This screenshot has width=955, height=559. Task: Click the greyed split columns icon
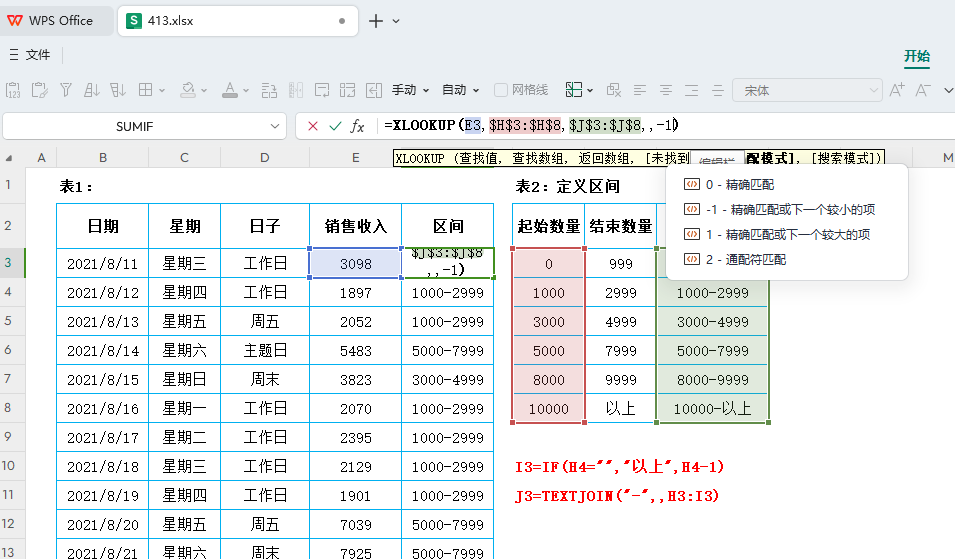[x=296, y=90]
